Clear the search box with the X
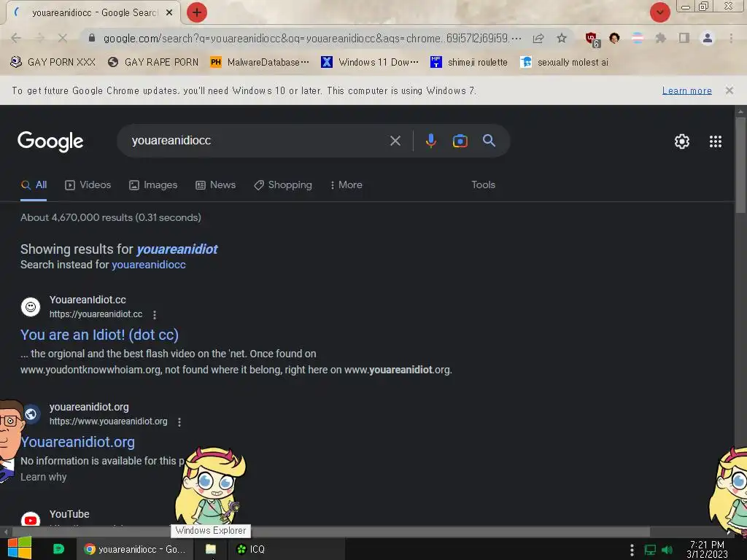The width and height of the screenshot is (747, 560). click(395, 141)
